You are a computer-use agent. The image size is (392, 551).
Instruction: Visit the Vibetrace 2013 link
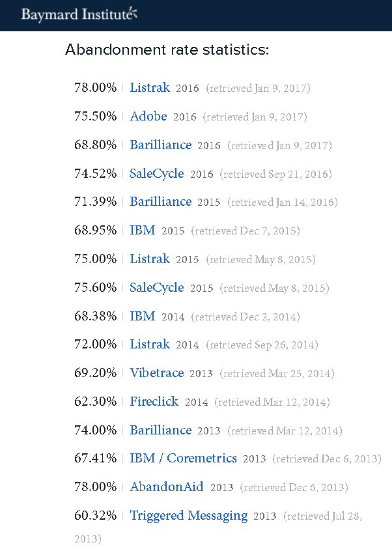point(157,373)
